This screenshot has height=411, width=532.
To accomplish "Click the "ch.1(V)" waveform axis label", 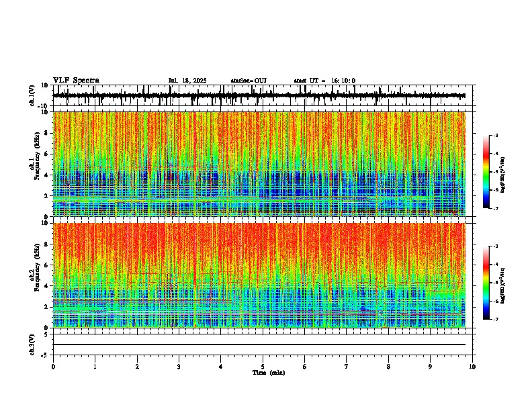I will pyautogui.click(x=32, y=95).
